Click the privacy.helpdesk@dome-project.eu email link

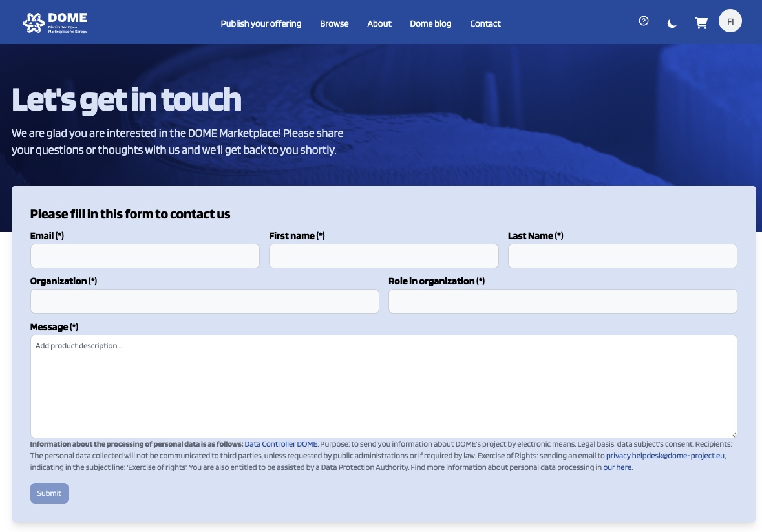pyautogui.click(x=666, y=456)
